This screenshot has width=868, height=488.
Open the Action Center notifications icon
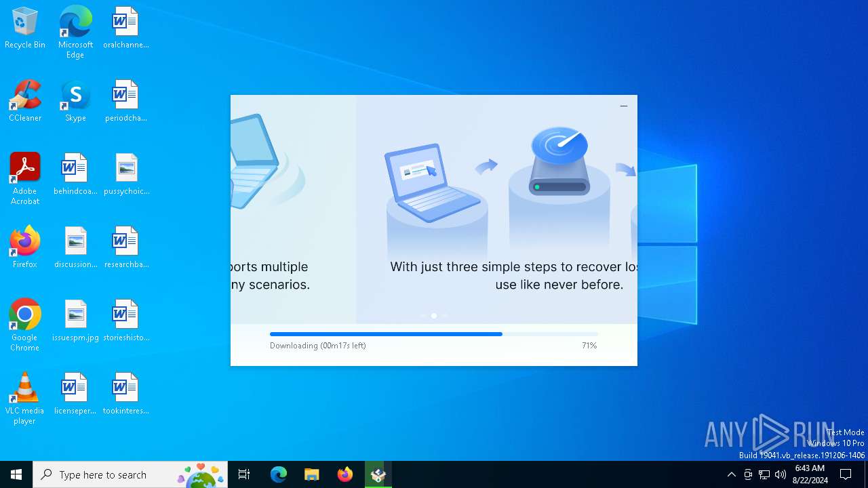(846, 474)
